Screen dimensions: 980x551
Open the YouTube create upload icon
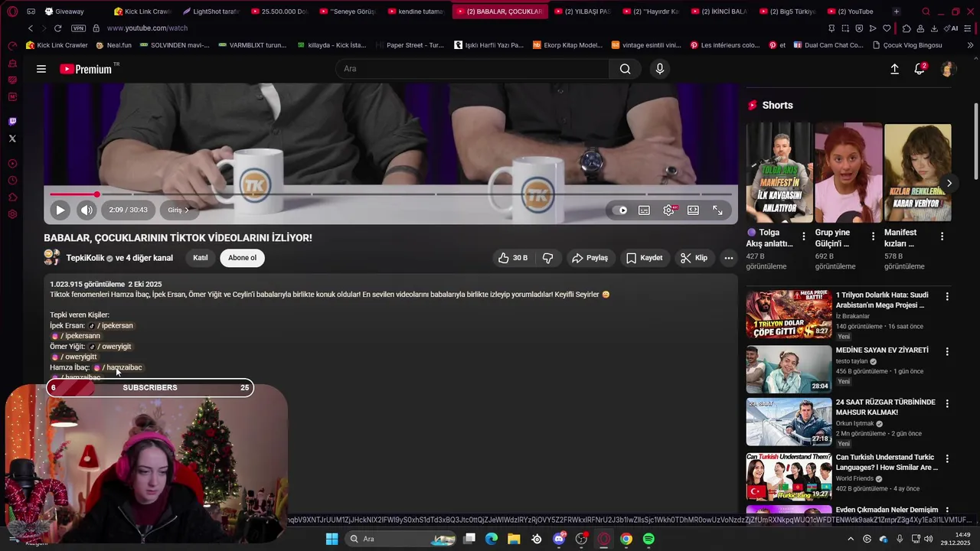(x=894, y=69)
